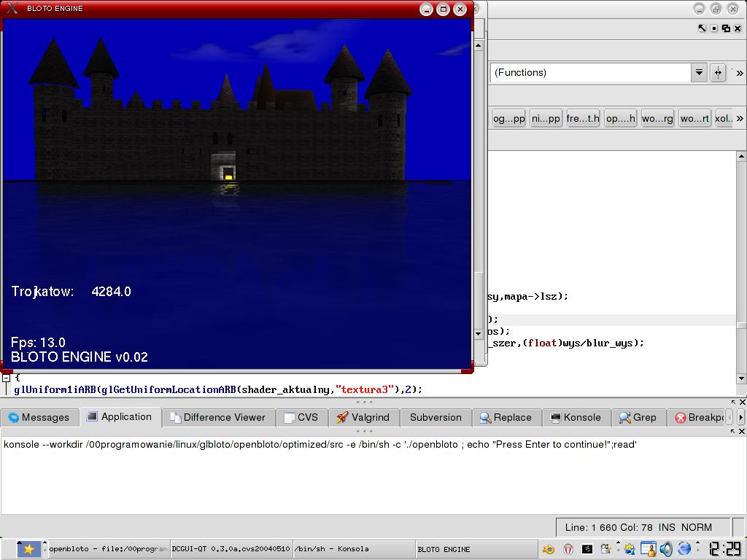This screenshot has height=560, width=747.
Task: Close the document with the black X MDI icon
Action: tap(738, 28)
